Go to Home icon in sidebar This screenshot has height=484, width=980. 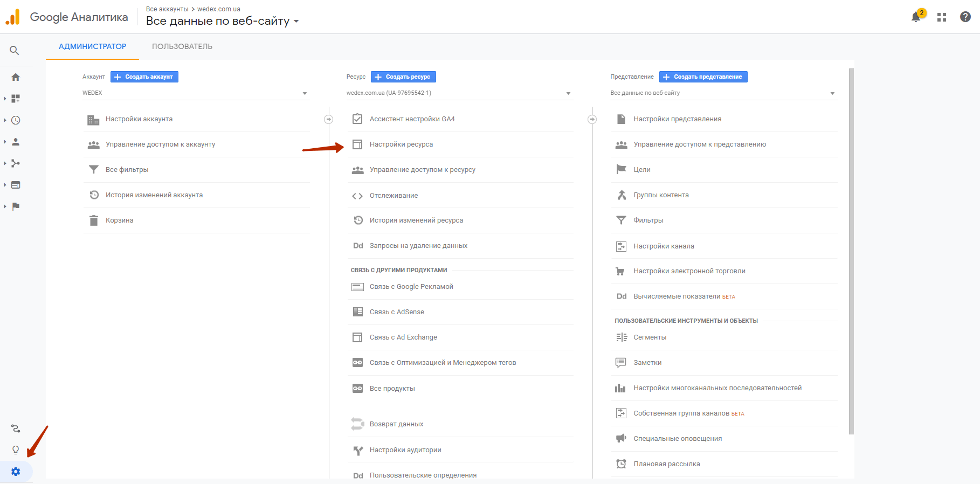[16, 77]
